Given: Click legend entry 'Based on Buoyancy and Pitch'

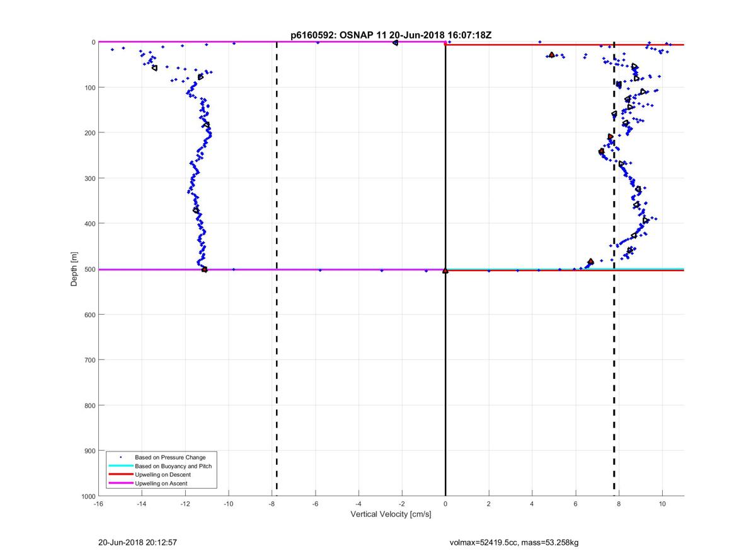Looking at the screenshot, I should [173, 466].
